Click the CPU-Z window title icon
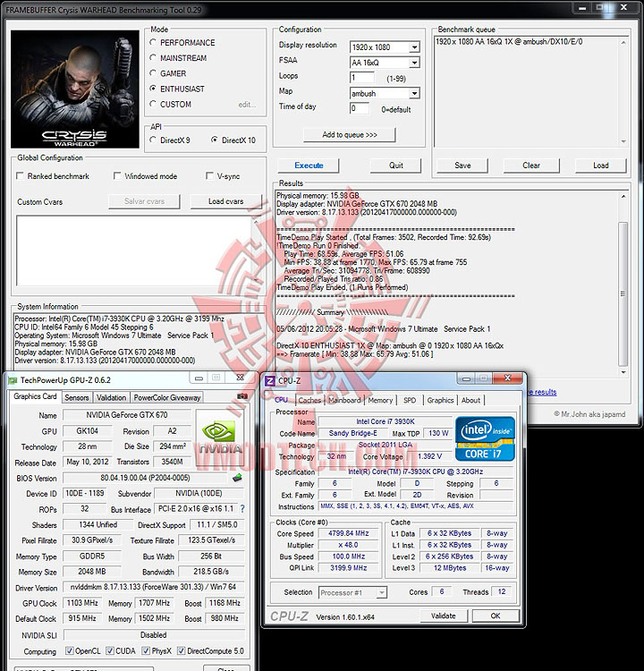Image resolution: width=644 pixels, height=671 pixels. tap(270, 380)
